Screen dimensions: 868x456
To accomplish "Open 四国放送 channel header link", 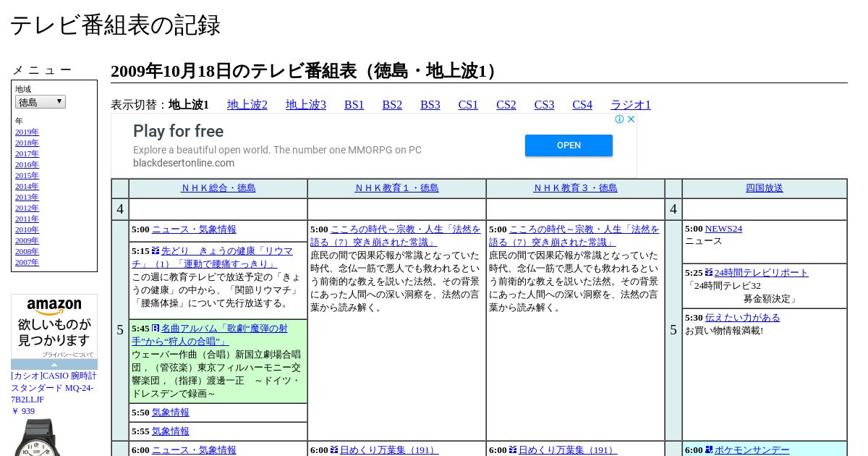I will 765,188.
